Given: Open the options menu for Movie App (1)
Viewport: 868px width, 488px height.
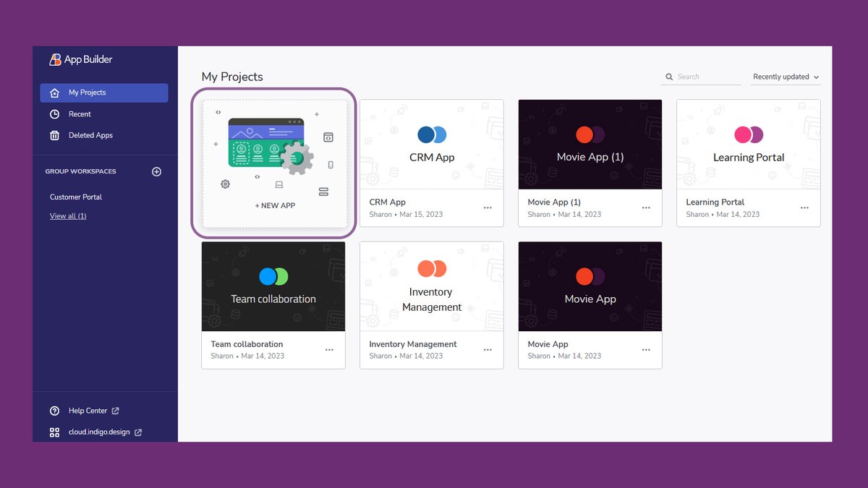Looking at the screenshot, I should 646,208.
